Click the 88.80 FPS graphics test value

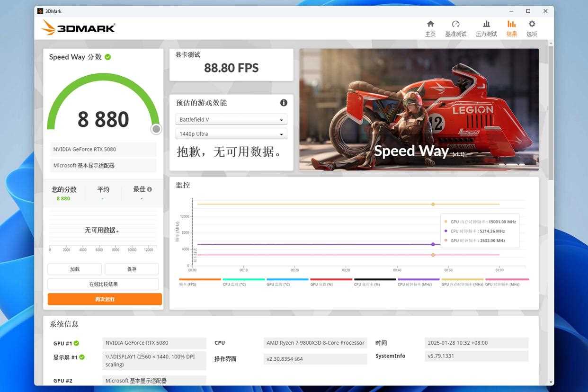pyautogui.click(x=231, y=68)
